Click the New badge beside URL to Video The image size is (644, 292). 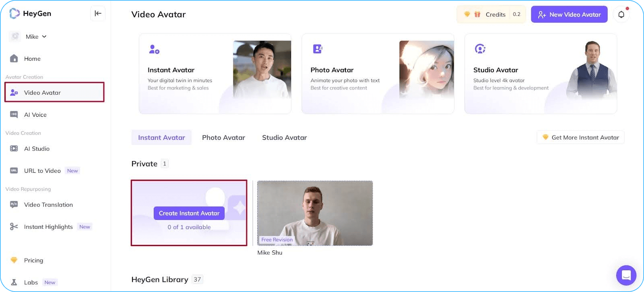[72, 171]
